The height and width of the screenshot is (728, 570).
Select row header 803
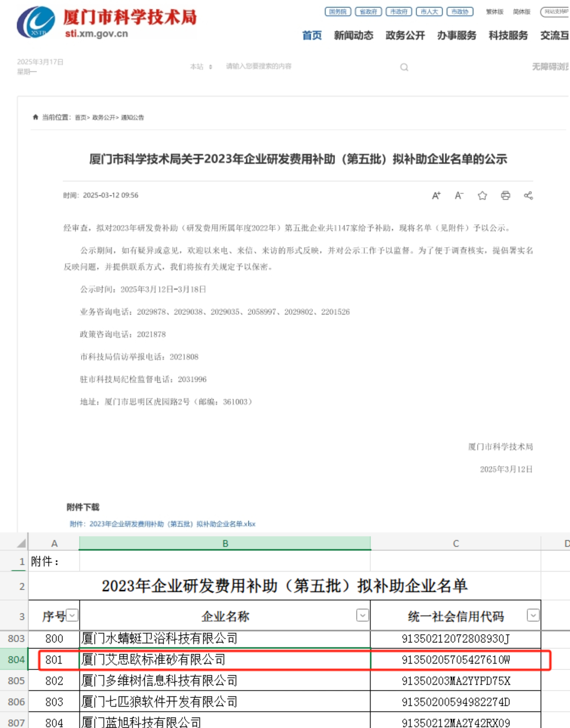[14, 638]
